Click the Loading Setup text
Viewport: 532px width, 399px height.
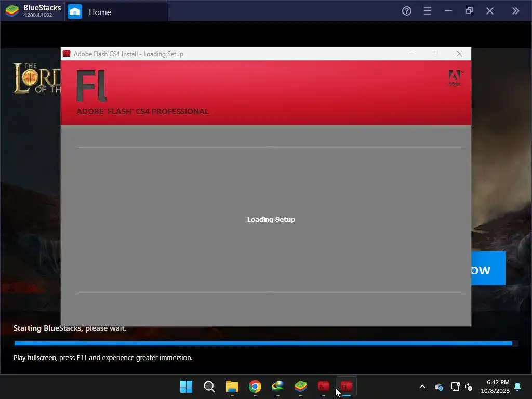271,220
